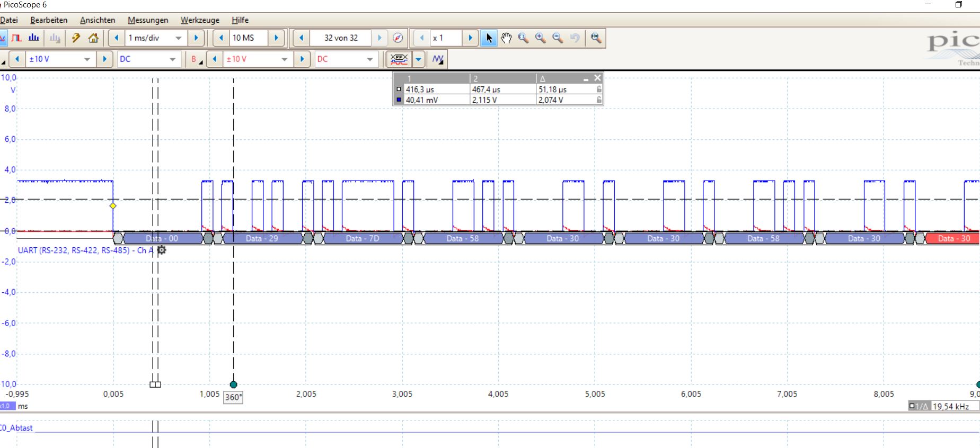The width and height of the screenshot is (980, 448).
Task: Click the Data - 7D decoded packet
Action: (x=363, y=238)
